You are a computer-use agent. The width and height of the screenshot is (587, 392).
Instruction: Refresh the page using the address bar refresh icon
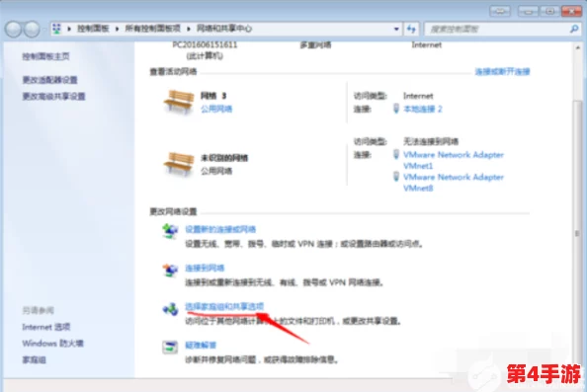click(411, 29)
